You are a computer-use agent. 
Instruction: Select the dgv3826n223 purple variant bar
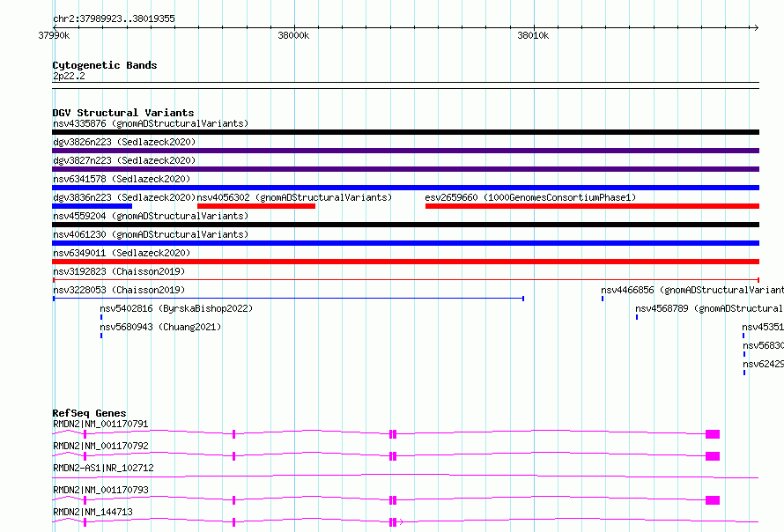tap(405, 151)
